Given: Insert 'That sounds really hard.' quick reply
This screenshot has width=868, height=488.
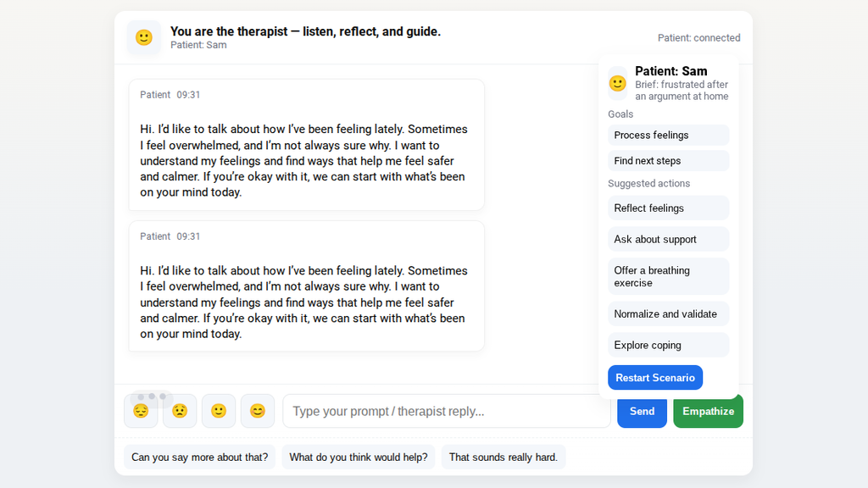Looking at the screenshot, I should click(504, 457).
